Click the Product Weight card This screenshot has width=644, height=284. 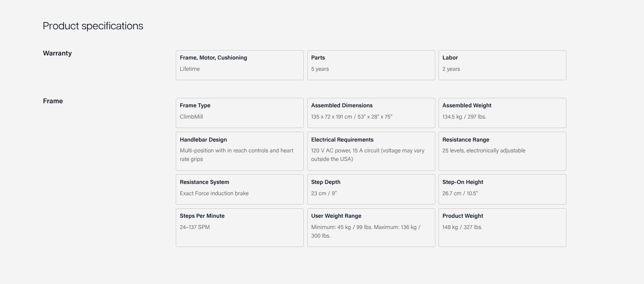(502, 227)
